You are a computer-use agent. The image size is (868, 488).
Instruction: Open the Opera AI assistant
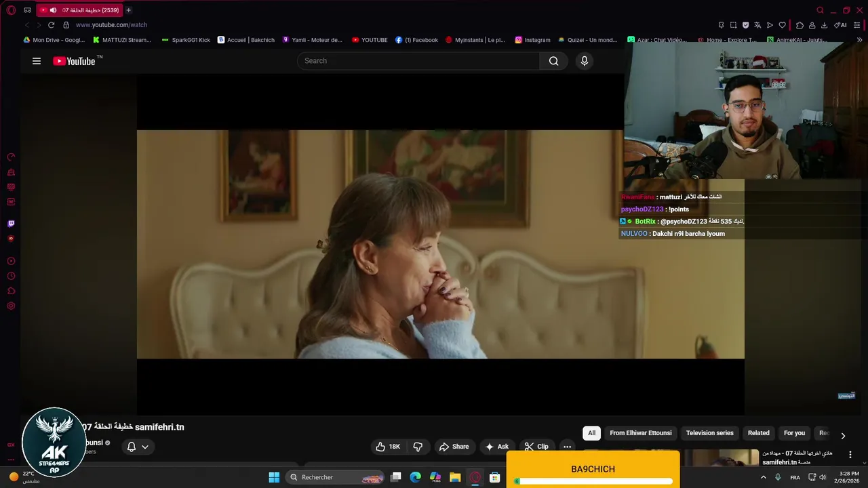pyautogui.click(x=840, y=25)
